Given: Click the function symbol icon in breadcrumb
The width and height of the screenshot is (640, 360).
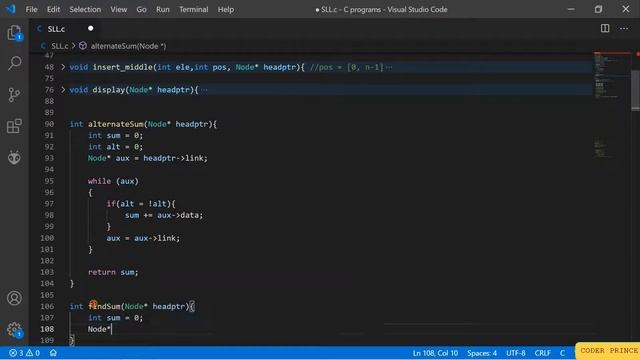Looking at the screenshot, I should click(83, 46).
